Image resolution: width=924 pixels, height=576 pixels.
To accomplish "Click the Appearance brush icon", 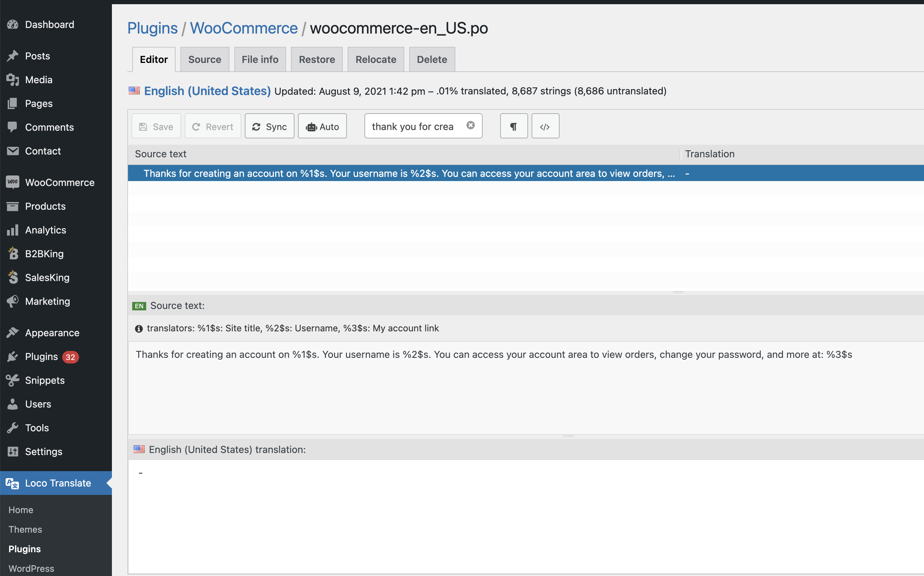I will pyautogui.click(x=13, y=333).
